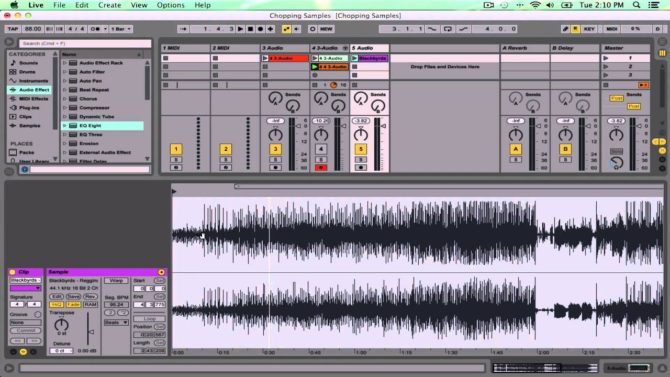Toggle the yellow Automation Arm button
This screenshot has height=377, width=670.
click(286, 29)
